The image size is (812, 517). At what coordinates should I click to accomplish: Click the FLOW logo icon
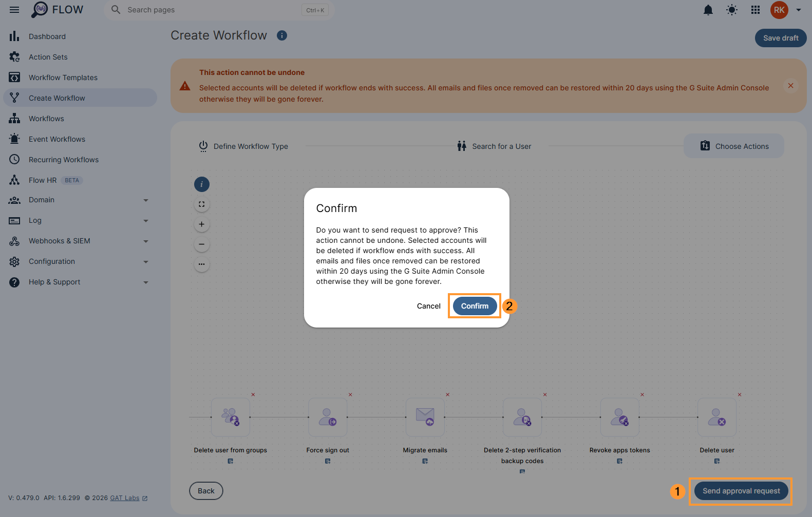pos(40,9)
